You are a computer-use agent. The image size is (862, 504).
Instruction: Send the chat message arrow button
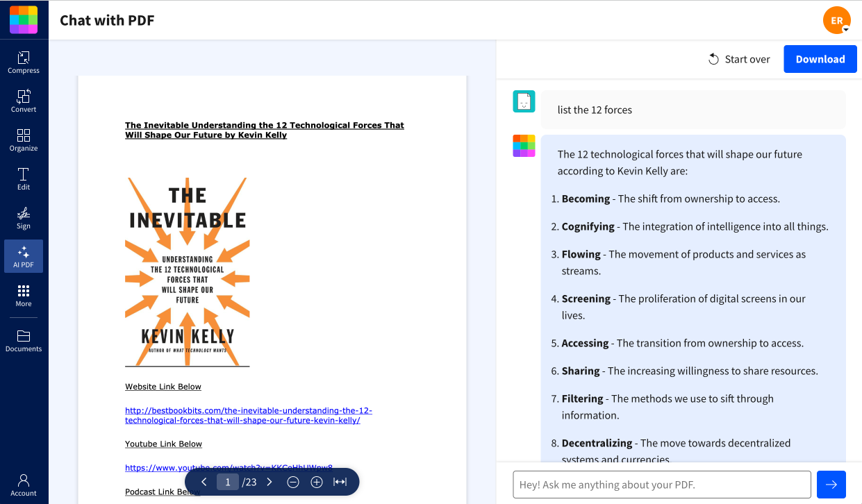point(831,485)
